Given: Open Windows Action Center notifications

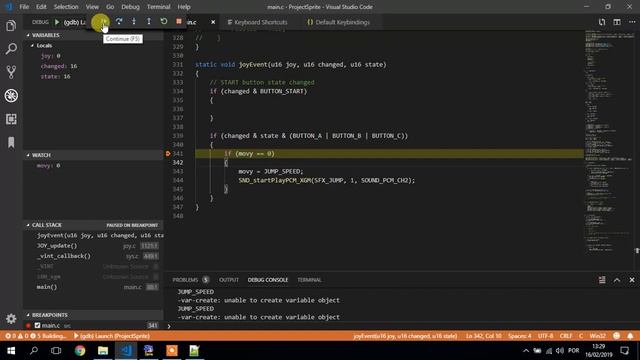Looking at the screenshot, I should pos(624,351).
